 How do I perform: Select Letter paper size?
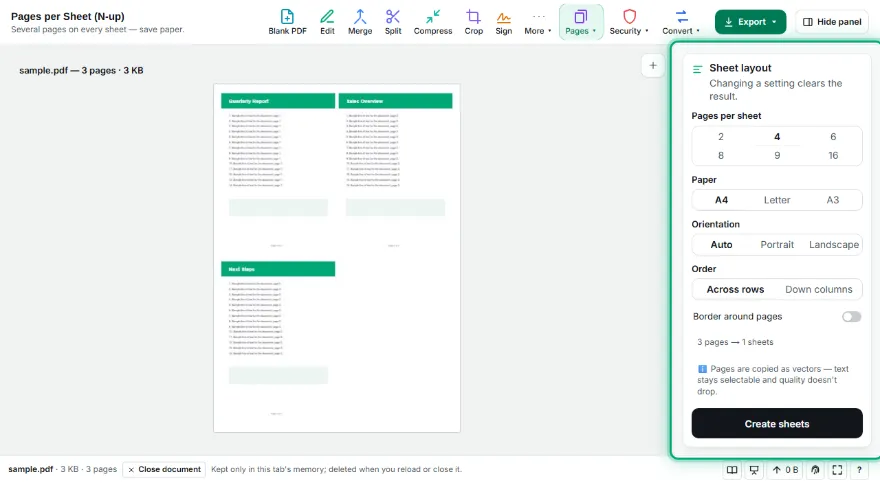[777, 200]
